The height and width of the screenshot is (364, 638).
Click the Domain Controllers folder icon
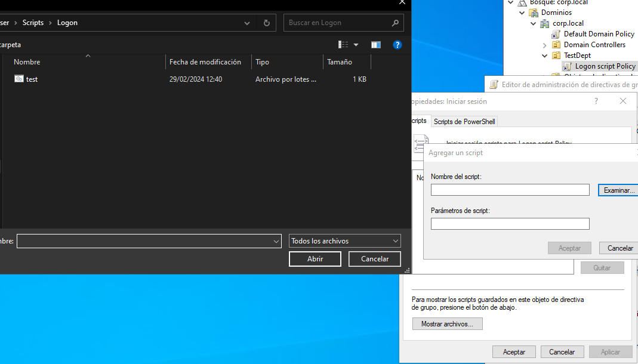(556, 45)
